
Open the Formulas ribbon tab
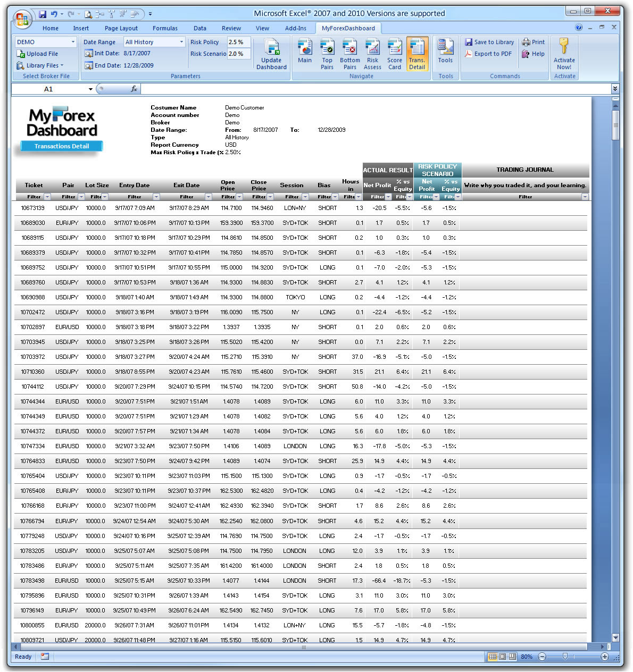tap(165, 28)
